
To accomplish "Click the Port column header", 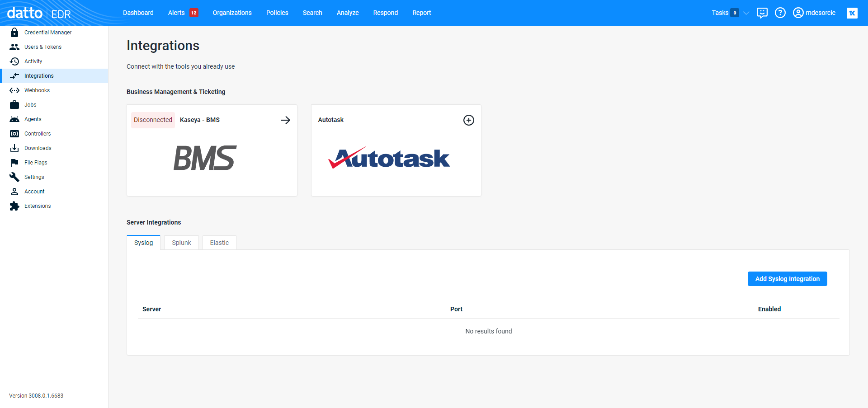I will (x=456, y=309).
